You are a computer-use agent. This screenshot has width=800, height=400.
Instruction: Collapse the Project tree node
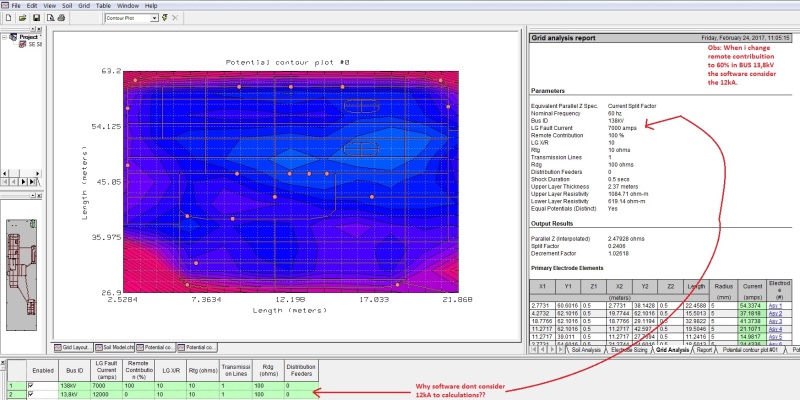4,37
